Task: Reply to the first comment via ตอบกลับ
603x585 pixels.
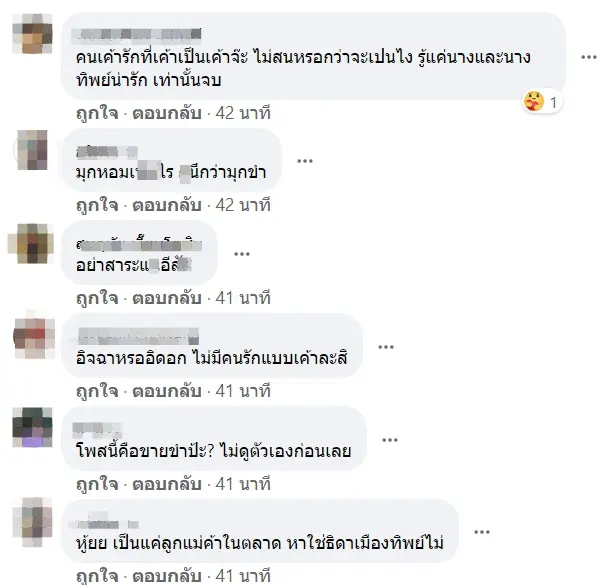Action: [167, 113]
